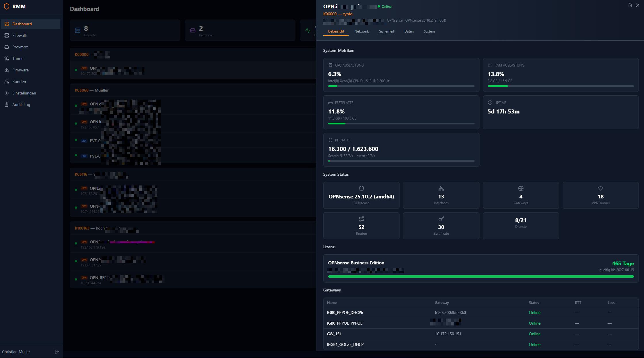Click the Interfaces network icon

[441, 188]
